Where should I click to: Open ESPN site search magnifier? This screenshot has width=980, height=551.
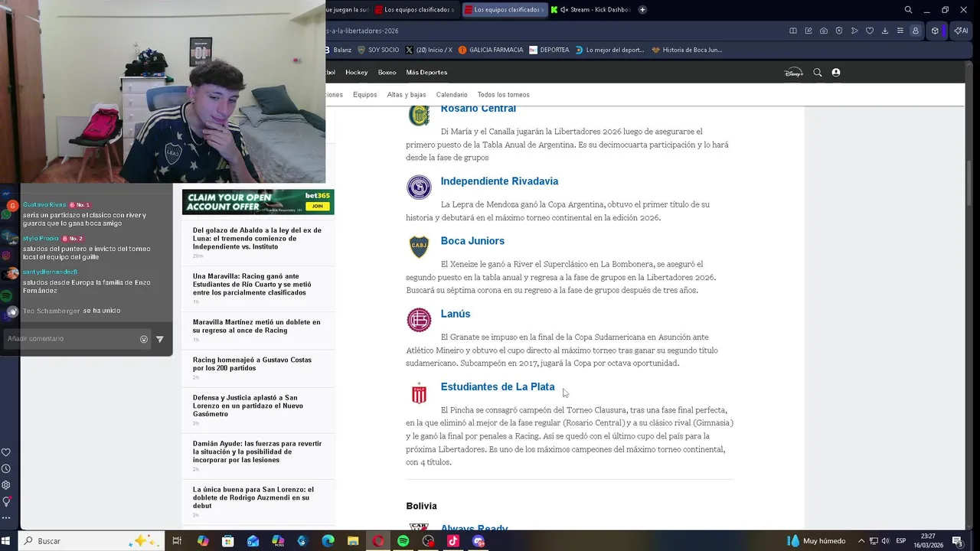(818, 73)
